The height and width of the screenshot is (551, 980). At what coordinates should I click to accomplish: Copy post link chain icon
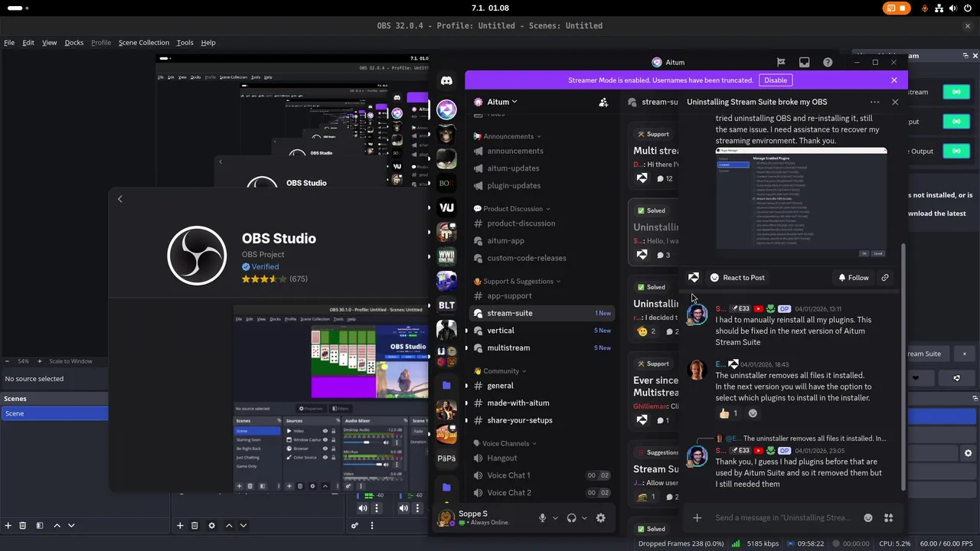(x=885, y=278)
